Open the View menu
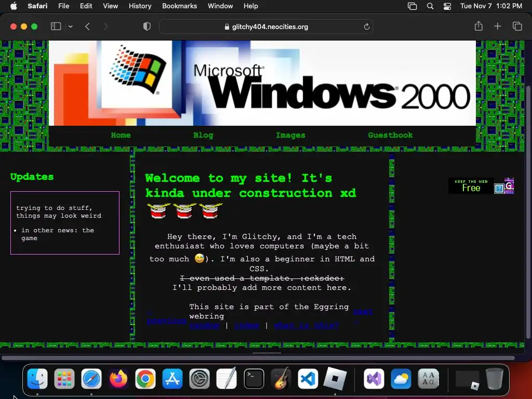The width and height of the screenshot is (532, 399). 110,6
